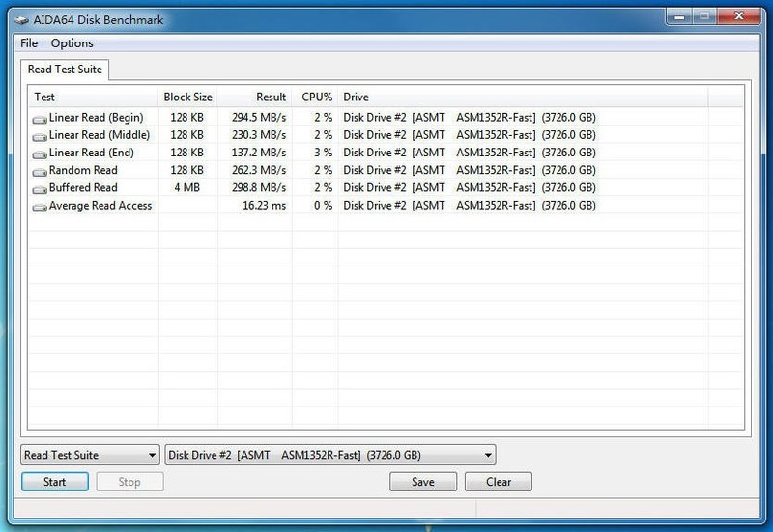The height and width of the screenshot is (532, 773).
Task: Close the AIDA64 Disk Benchmark window
Action: coord(738,16)
